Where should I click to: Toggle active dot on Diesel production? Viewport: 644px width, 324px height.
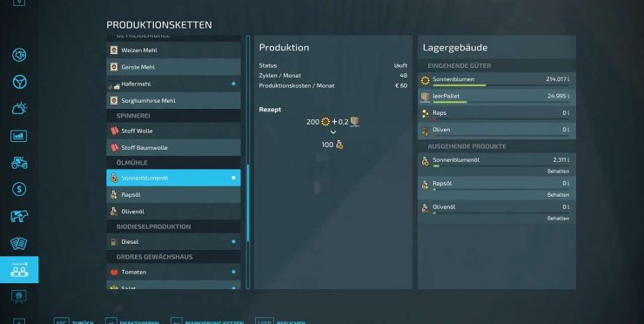tap(233, 242)
